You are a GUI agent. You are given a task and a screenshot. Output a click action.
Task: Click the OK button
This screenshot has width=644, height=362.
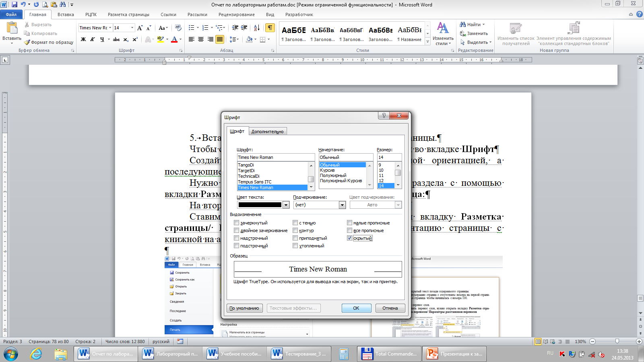(x=356, y=308)
